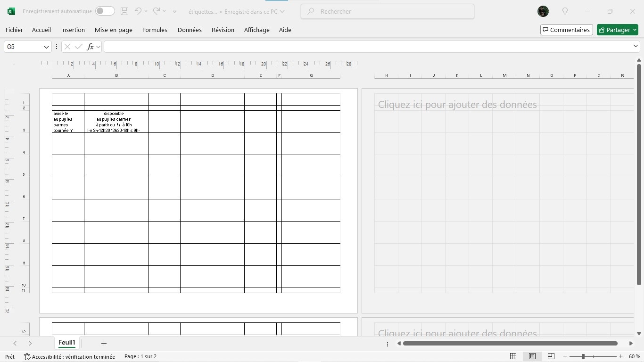Select Page Layout view icon
644x362 pixels.
[532, 356]
